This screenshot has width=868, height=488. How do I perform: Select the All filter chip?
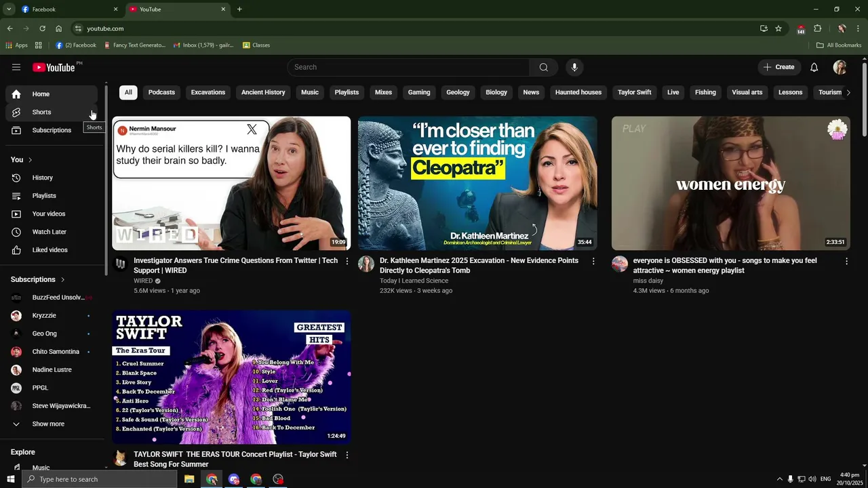click(128, 92)
